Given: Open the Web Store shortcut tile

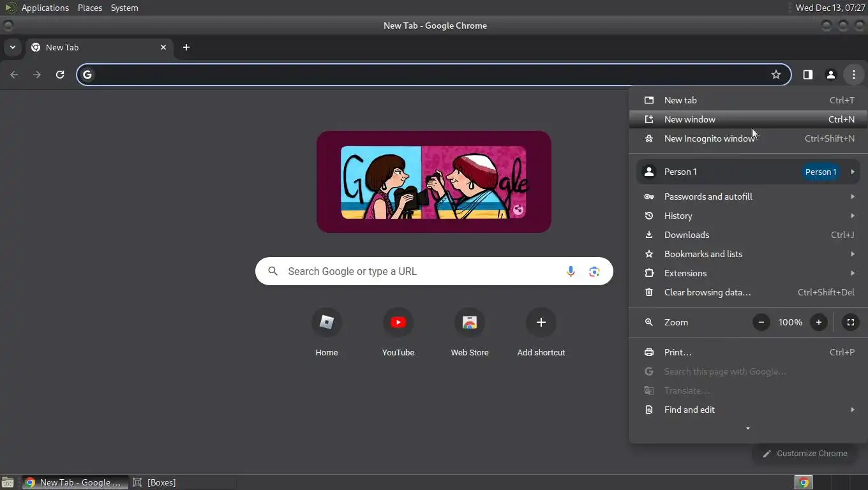Looking at the screenshot, I should point(470,332).
